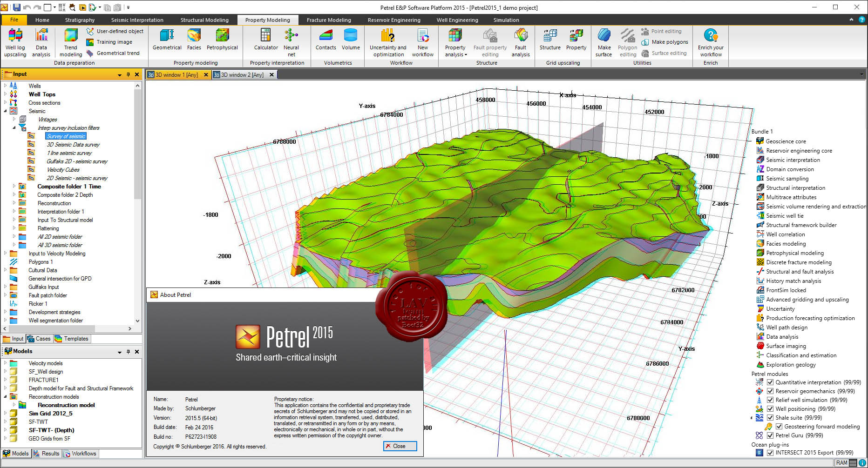Toggle Well positioning module checkbox
The image size is (868, 468).
tap(770, 409)
